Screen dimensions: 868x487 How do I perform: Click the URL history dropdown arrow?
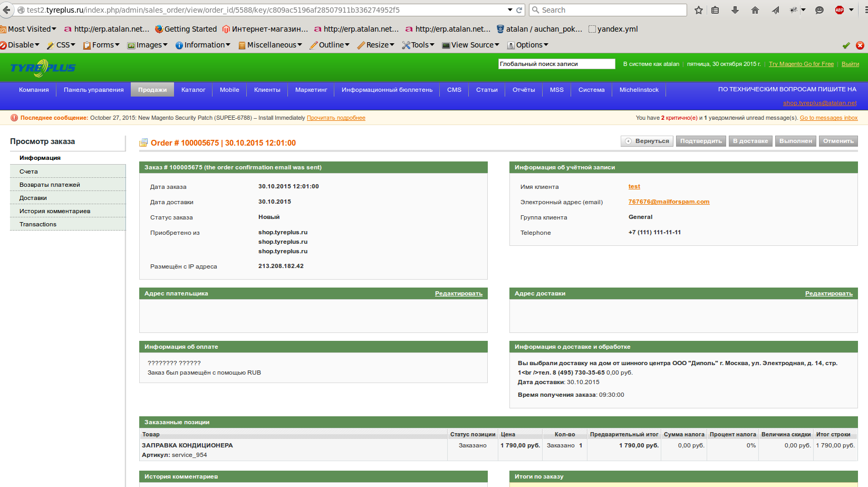pyautogui.click(x=510, y=10)
